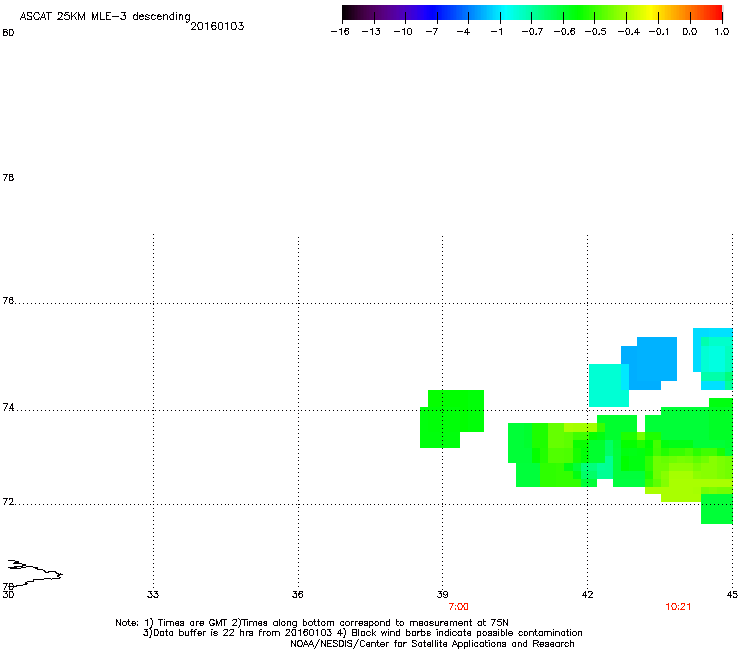This screenshot has width=740, height=650.
Task: Click the longitude label 39
Action: 442,594
